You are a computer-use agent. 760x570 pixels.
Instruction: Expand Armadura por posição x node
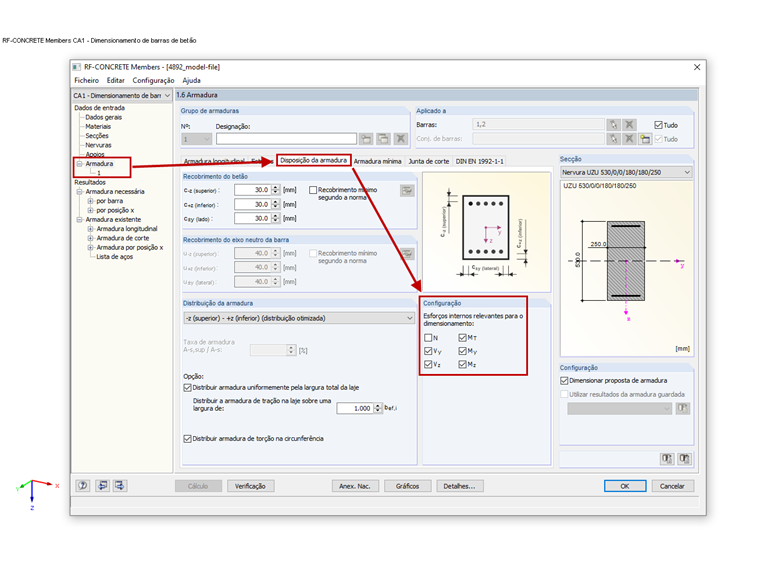point(90,247)
